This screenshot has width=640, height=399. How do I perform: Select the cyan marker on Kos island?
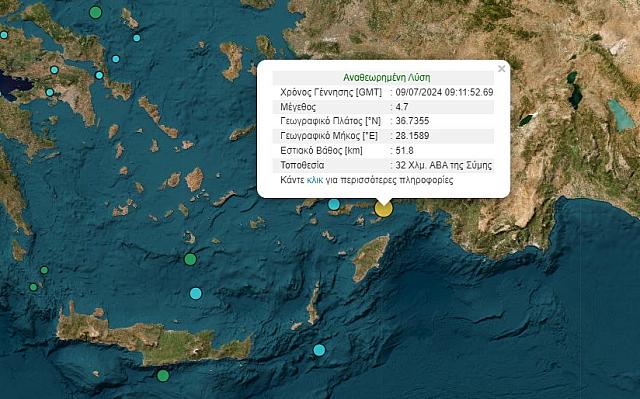(x=334, y=204)
